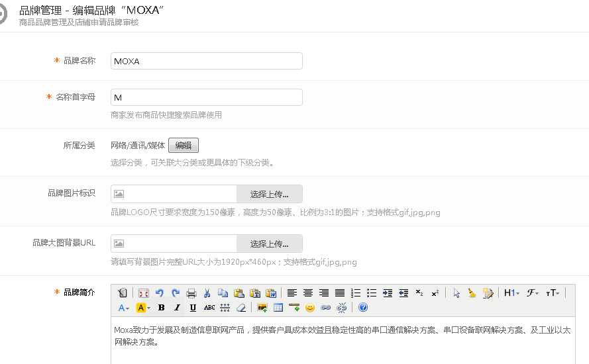Insert hyperlink chain icon
The width and height of the screenshot is (589, 364).
[x=326, y=308]
